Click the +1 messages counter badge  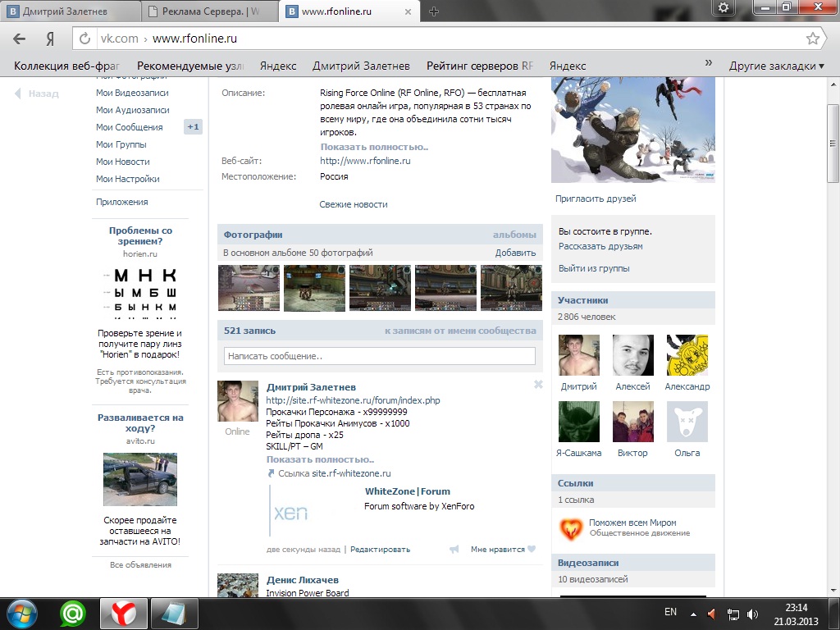[193, 127]
